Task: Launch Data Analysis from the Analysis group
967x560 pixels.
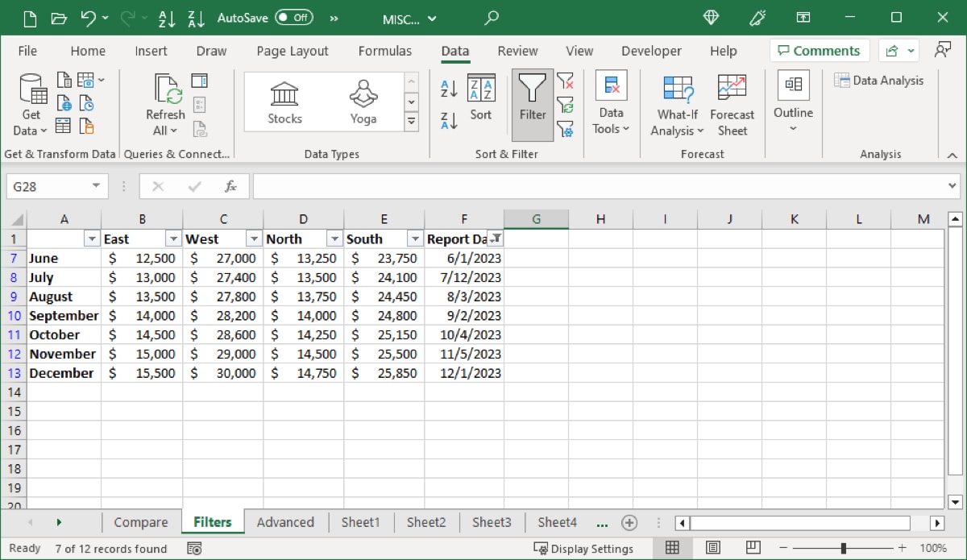Action: 879,80
